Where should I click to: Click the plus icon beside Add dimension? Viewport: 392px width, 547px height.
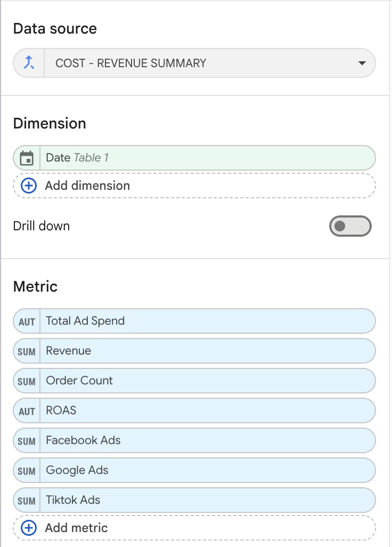[29, 186]
